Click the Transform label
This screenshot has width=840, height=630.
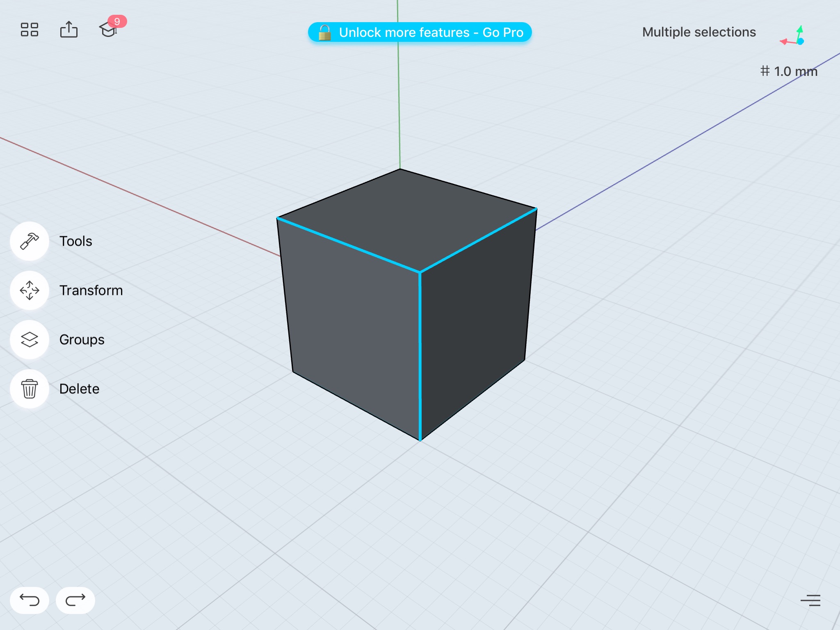click(x=91, y=290)
